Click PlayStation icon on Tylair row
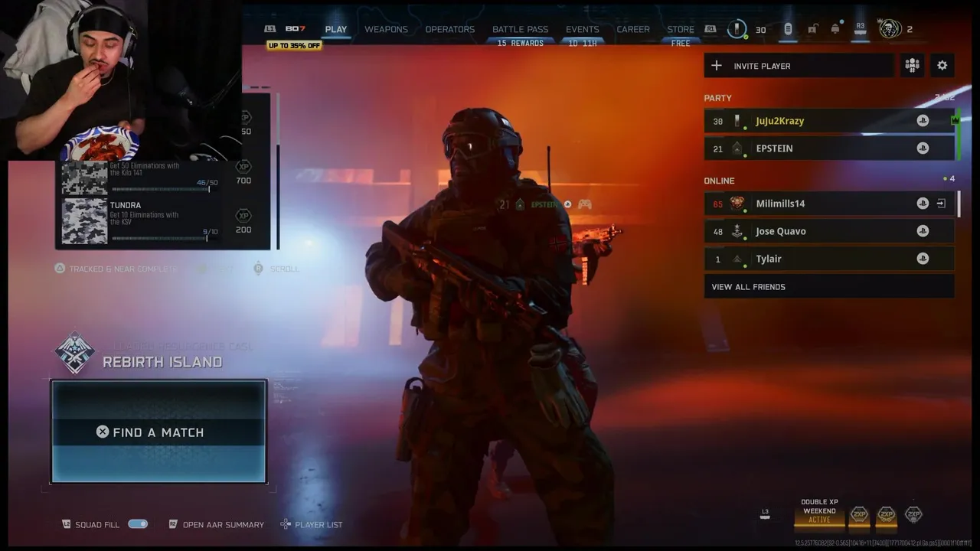 click(x=923, y=259)
